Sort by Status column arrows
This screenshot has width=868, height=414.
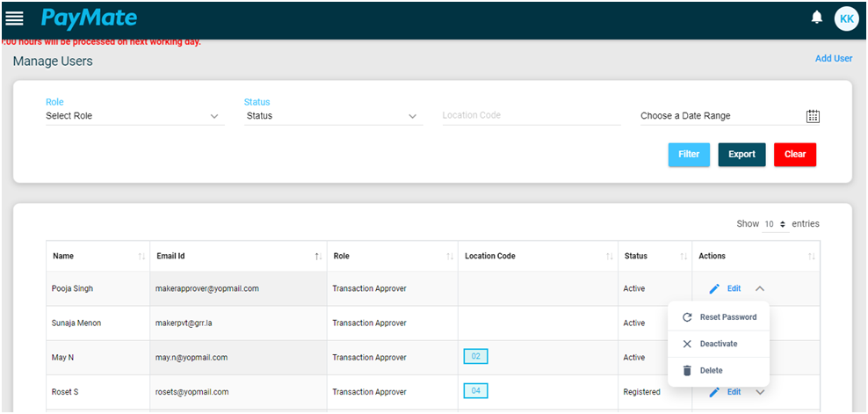pyautogui.click(x=684, y=257)
